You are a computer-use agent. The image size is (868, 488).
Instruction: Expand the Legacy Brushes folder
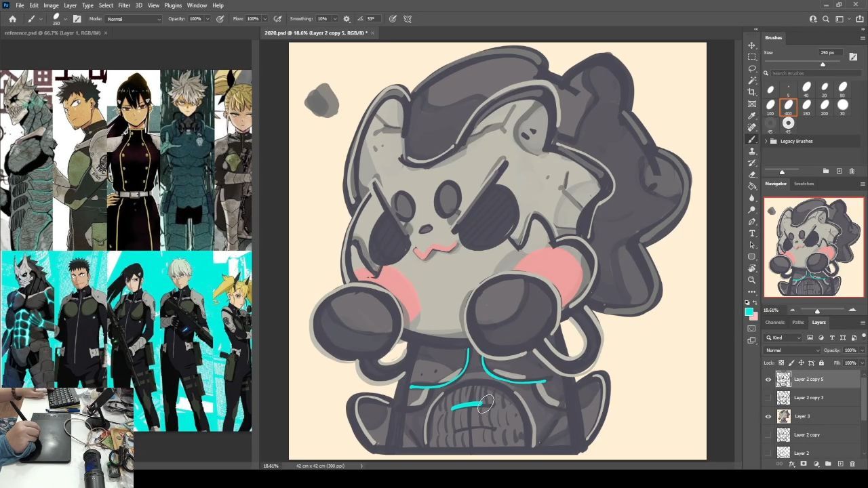coord(766,141)
